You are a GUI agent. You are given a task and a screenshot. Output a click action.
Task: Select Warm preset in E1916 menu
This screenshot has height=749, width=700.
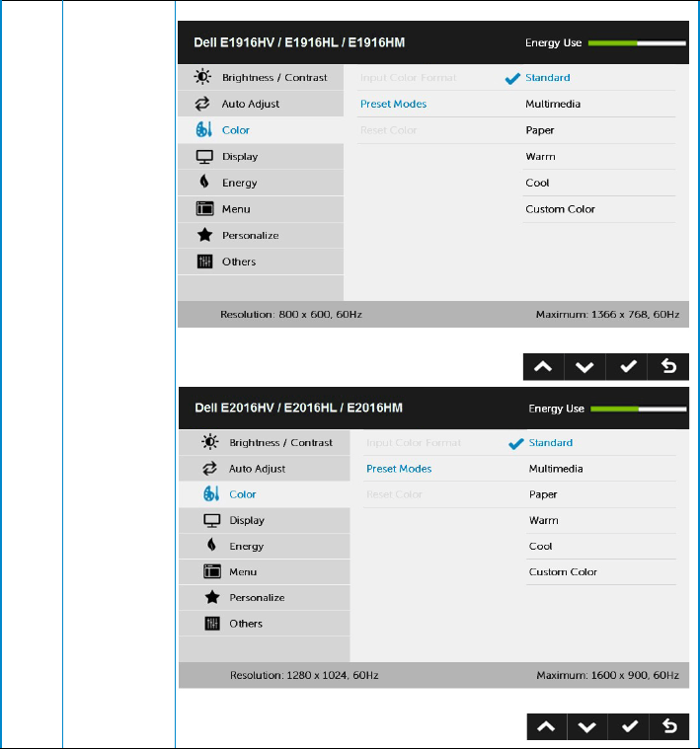pyautogui.click(x=540, y=157)
